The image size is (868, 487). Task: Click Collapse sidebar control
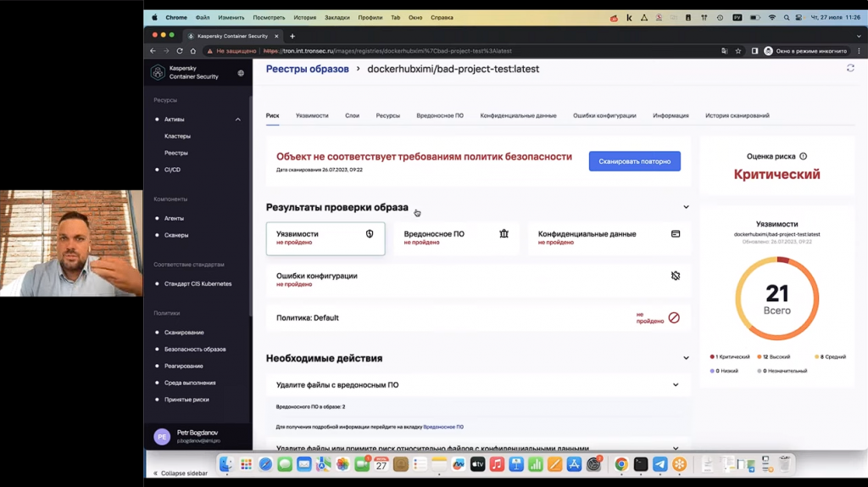tap(180, 473)
